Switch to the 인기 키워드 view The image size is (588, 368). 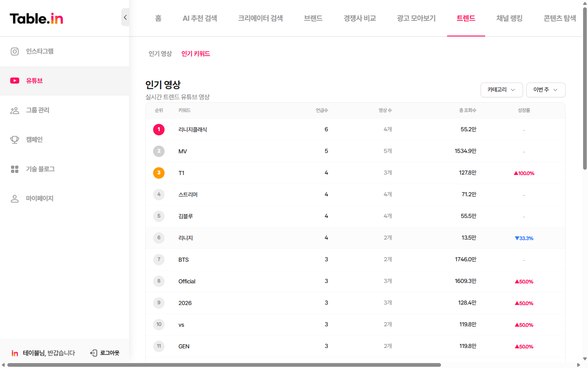click(x=195, y=53)
